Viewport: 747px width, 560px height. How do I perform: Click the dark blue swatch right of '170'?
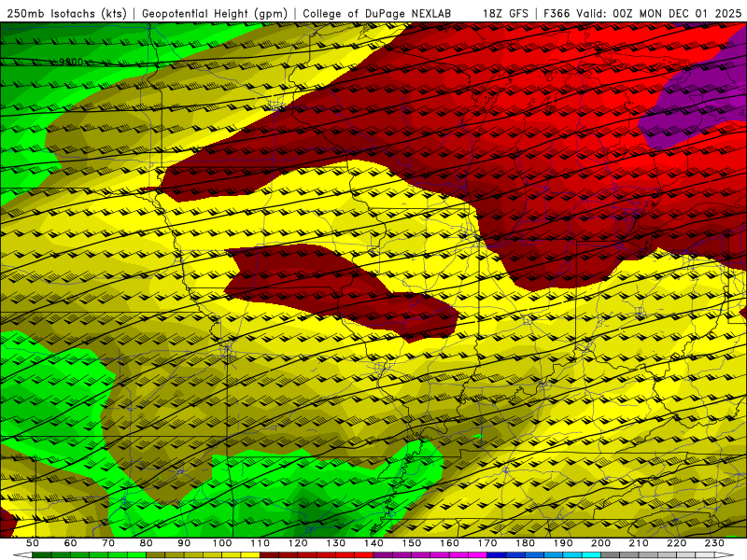(497, 555)
